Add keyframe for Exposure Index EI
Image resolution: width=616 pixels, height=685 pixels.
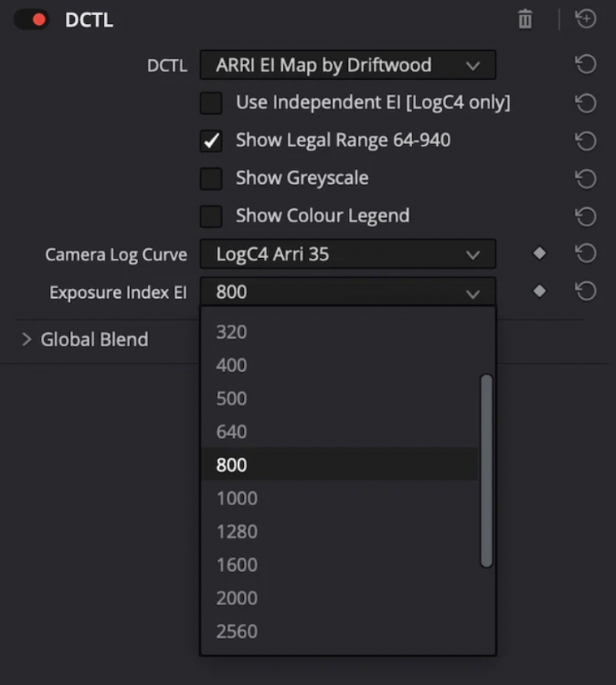click(x=539, y=291)
